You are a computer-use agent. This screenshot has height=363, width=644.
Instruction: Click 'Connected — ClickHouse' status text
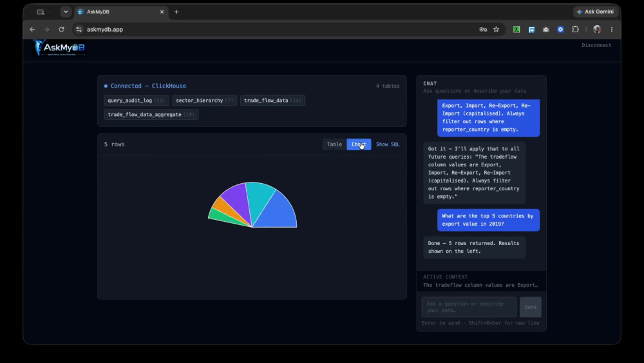click(148, 86)
